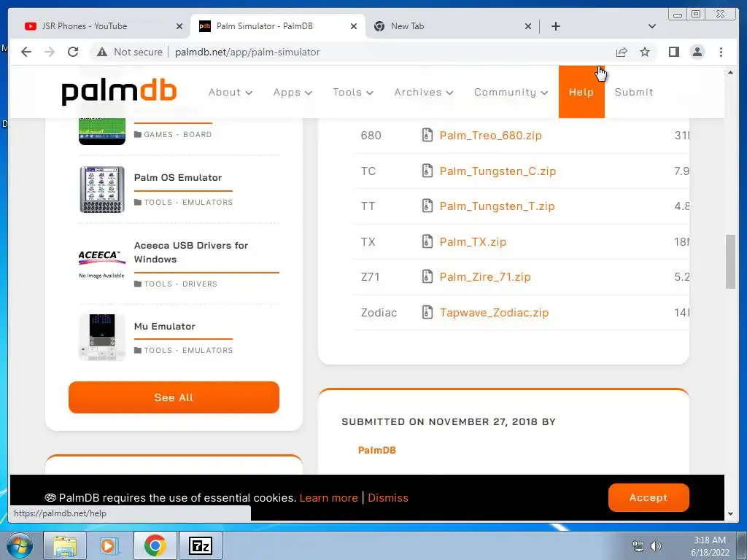Click the forward navigation arrow
This screenshot has height=560, width=747.
(50, 52)
